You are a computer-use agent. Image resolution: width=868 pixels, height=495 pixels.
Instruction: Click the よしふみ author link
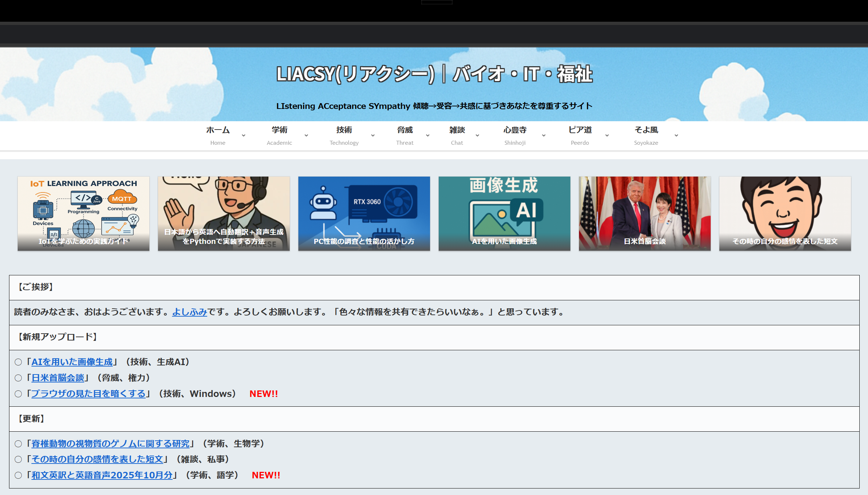190,312
